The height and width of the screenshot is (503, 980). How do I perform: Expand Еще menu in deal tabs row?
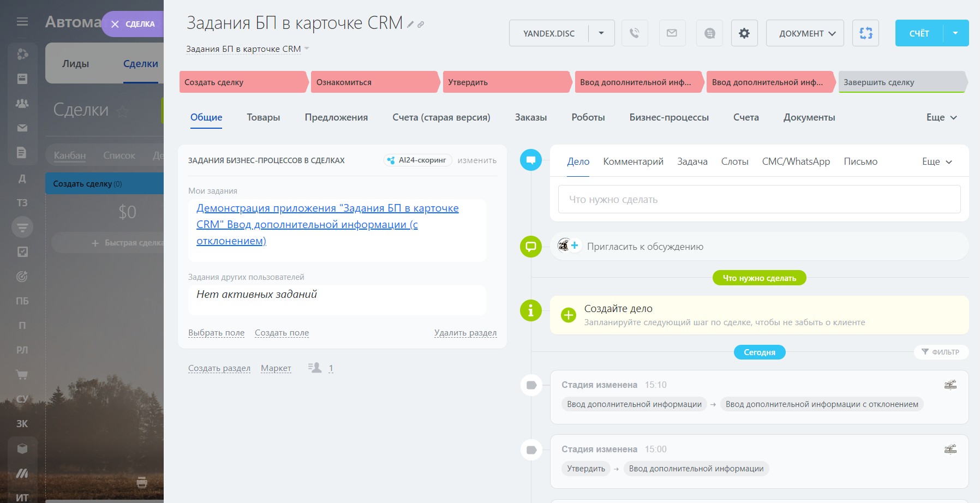941,117
